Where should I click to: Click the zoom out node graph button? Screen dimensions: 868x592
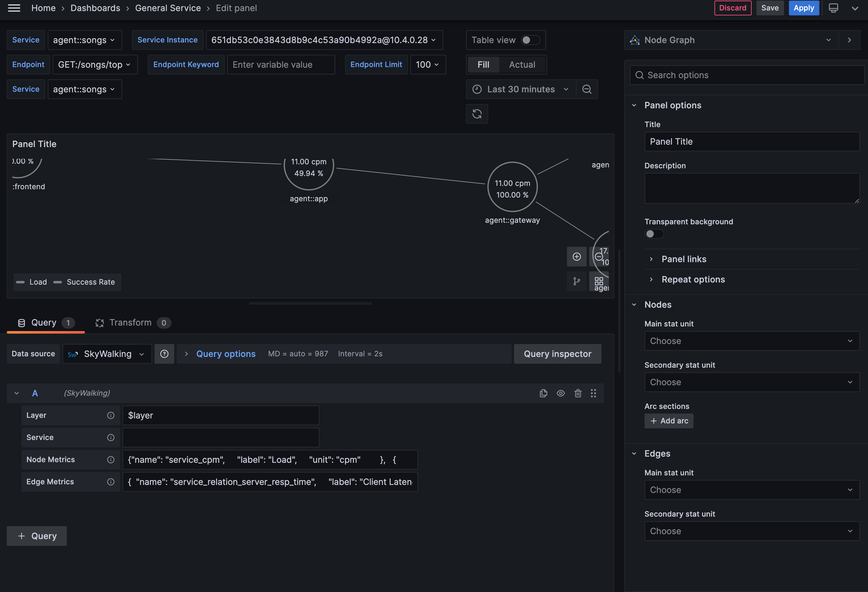click(x=599, y=257)
